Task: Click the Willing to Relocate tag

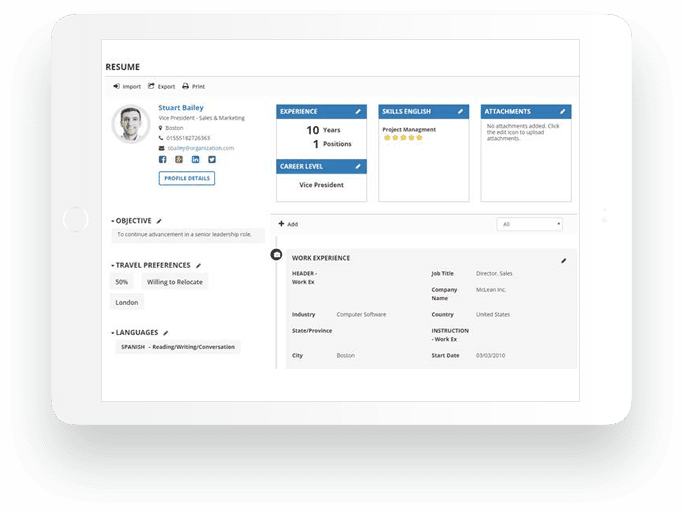Action: tap(175, 282)
